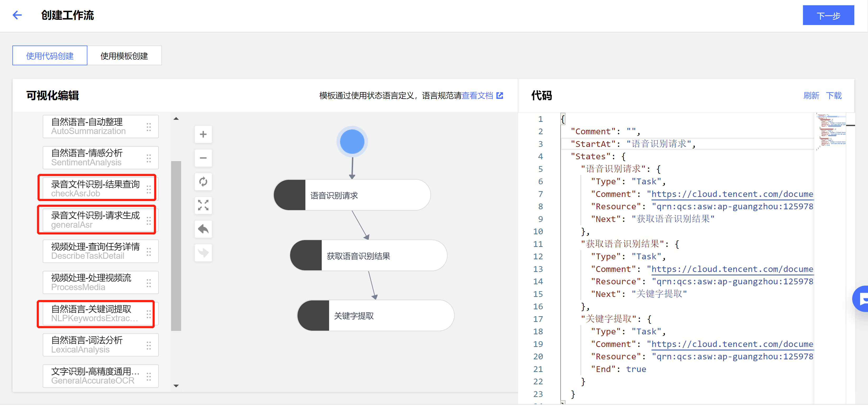Click the undo arrow icon
This screenshot has height=407, width=868.
(203, 229)
